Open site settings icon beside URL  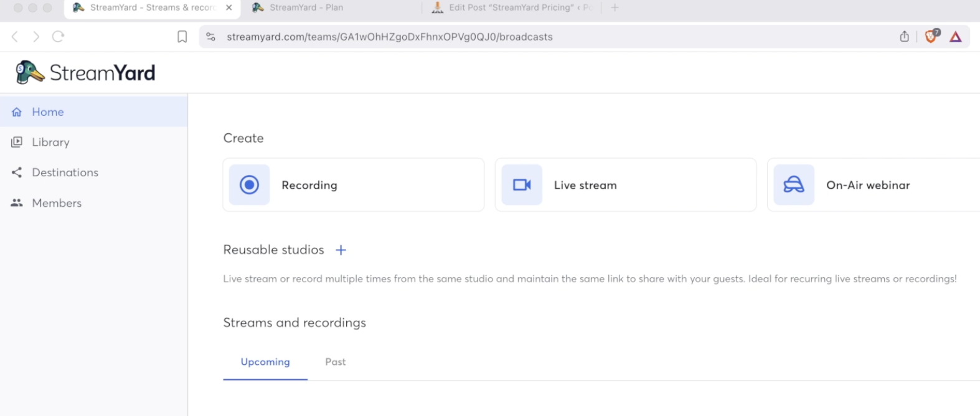(211, 37)
